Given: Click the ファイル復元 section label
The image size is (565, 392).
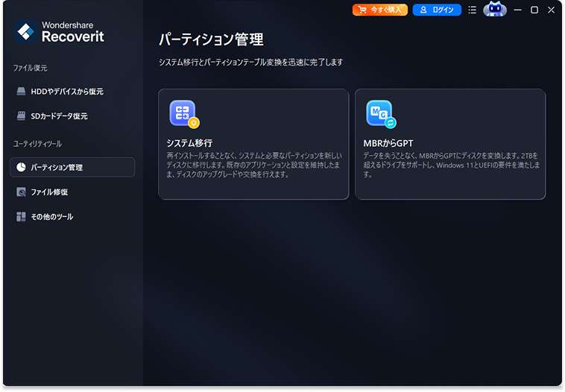Looking at the screenshot, I should (30, 68).
